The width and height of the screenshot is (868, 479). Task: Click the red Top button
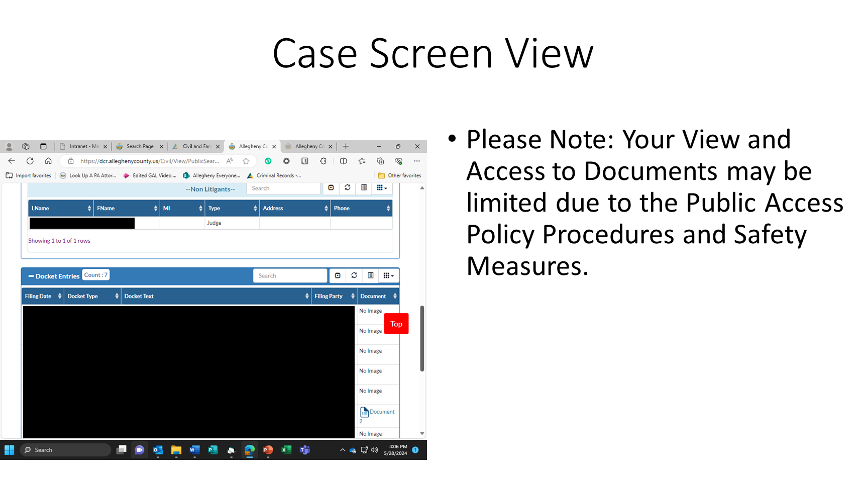tap(396, 324)
